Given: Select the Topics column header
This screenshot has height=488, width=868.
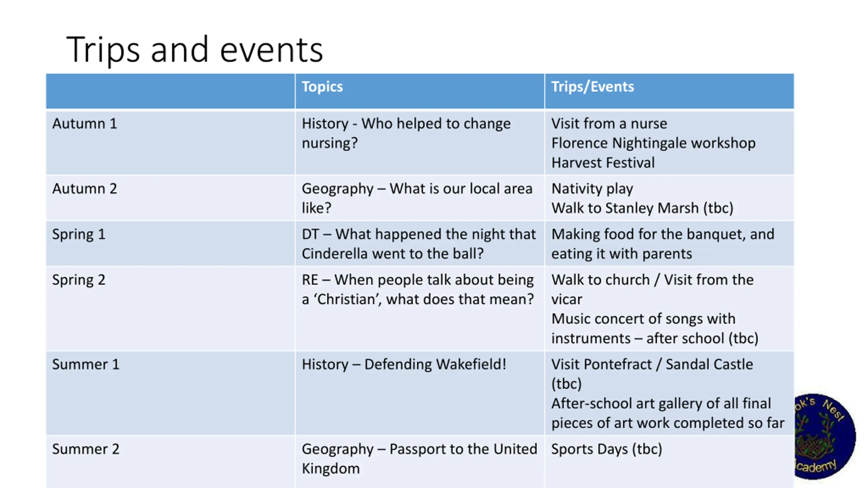Looking at the screenshot, I should pos(322,87).
